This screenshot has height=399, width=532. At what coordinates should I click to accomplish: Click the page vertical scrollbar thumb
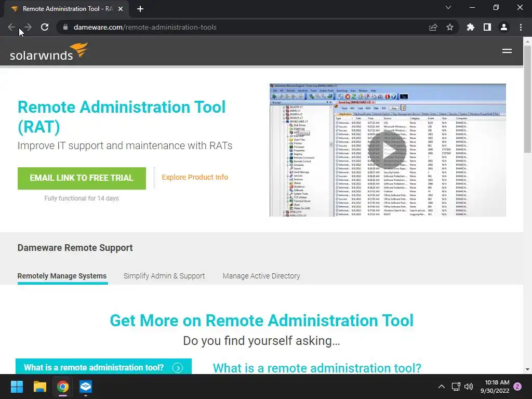coord(527,98)
